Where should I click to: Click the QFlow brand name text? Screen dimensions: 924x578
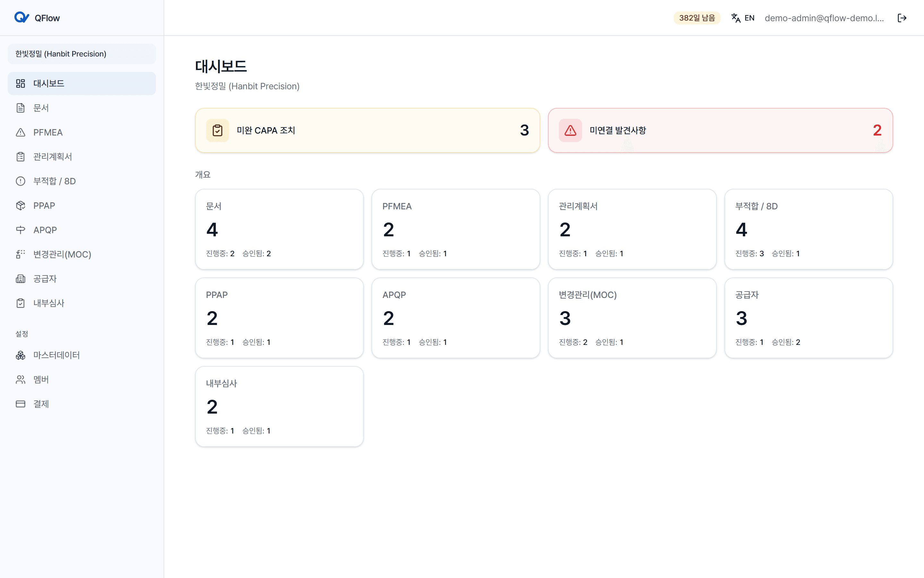pyautogui.click(x=47, y=18)
